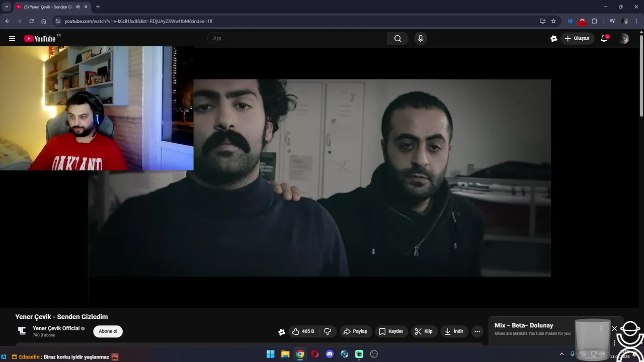
Task: Click the sparkle icon beside Oluştur
Action: point(553,39)
